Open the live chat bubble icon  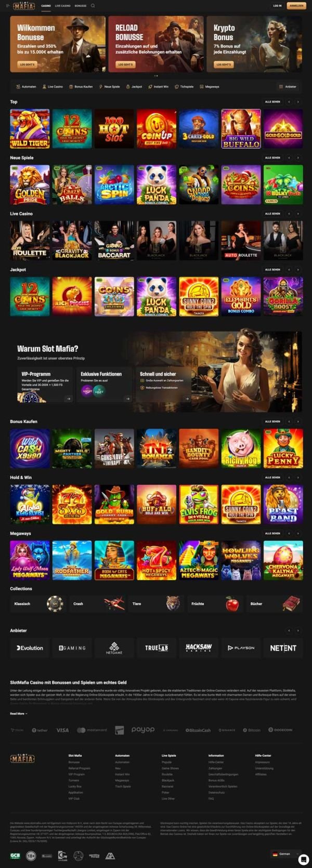[x=303, y=859]
